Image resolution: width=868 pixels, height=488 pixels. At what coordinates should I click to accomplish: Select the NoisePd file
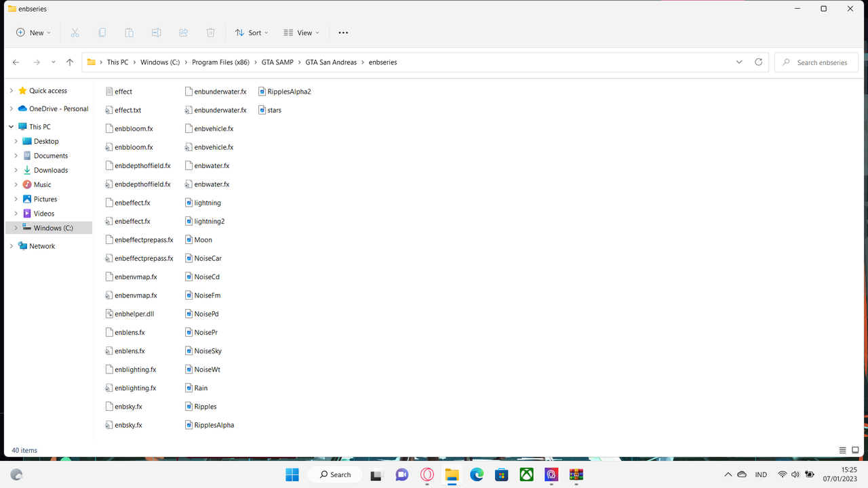click(x=201, y=314)
